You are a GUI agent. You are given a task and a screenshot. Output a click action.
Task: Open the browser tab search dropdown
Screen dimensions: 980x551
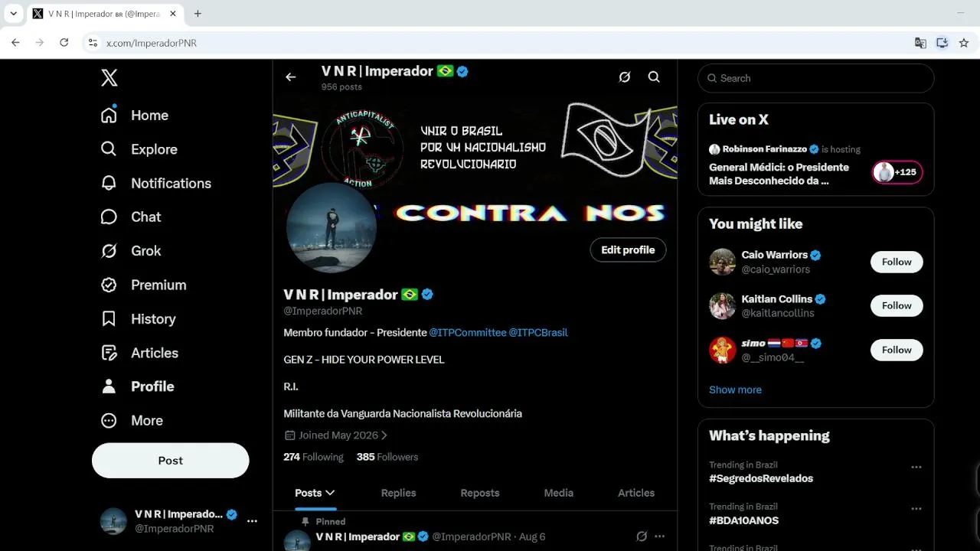coord(13,14)
